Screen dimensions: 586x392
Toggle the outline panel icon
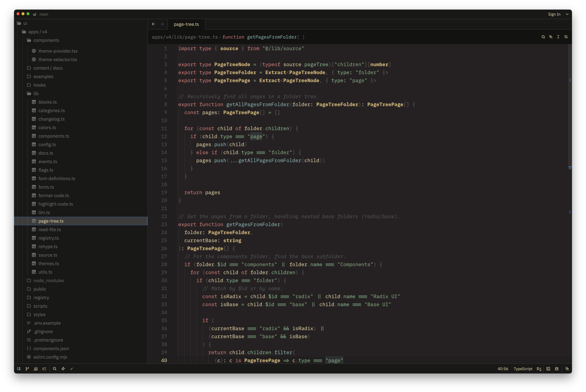point(44,368)
